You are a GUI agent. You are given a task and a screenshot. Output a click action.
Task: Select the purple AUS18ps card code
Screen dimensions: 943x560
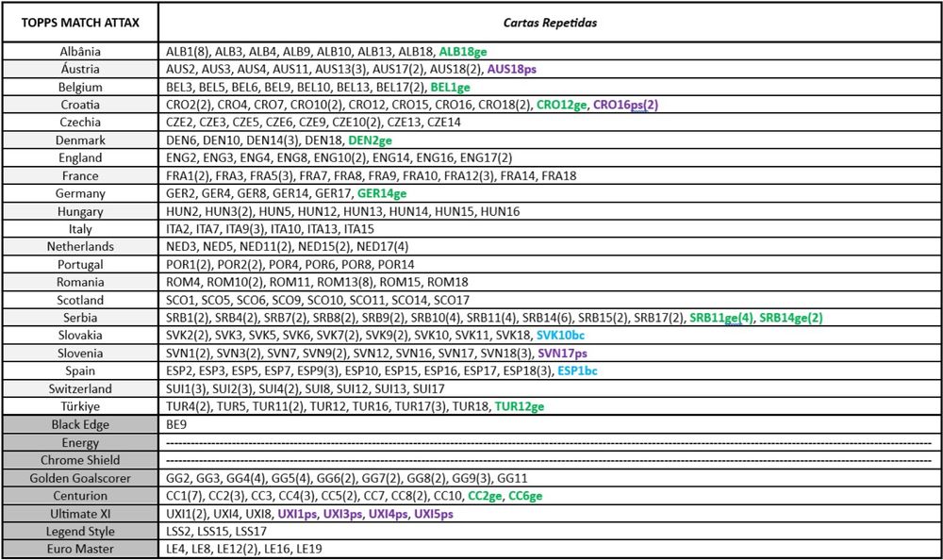coord(512,69)
